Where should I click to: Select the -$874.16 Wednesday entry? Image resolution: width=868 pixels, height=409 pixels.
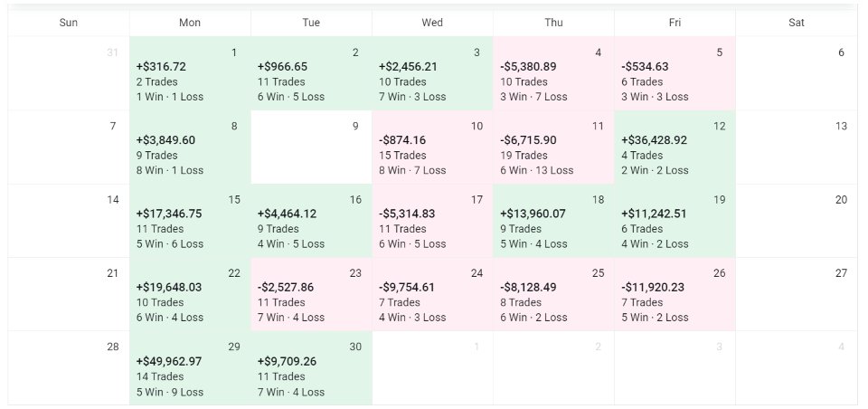432,147
